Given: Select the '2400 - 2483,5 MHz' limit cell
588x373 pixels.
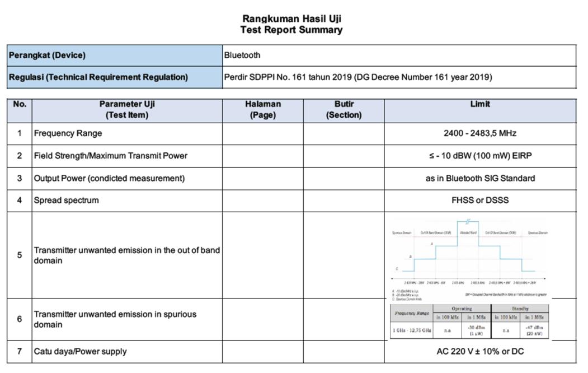Looking at the screenshot, I should coord(479,133).
